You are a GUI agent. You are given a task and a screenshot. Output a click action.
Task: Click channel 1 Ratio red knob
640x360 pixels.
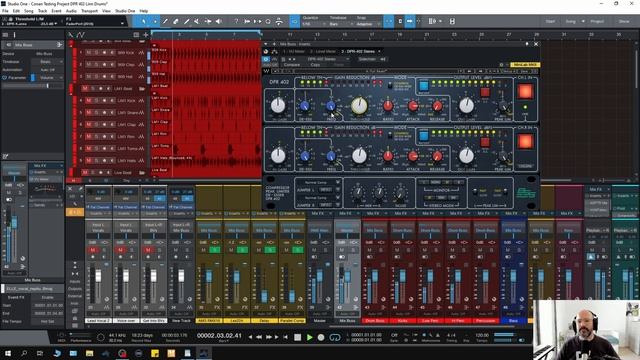[388, 106]
